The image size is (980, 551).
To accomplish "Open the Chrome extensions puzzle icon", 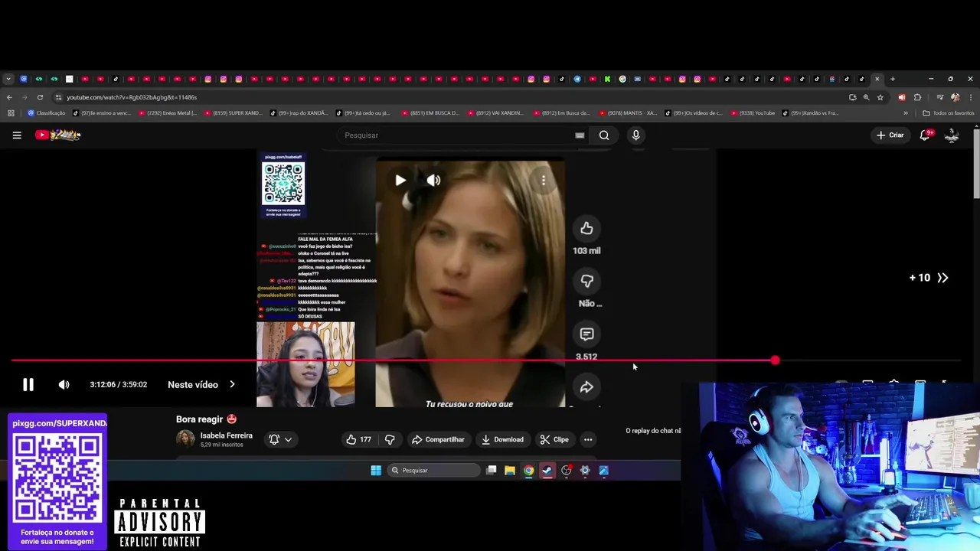I will tap(917, 97).
